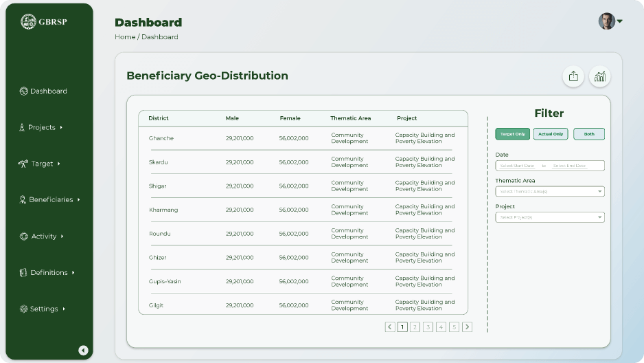
Task: Select the Actual Only filter toggle
Action: point(551,134)
